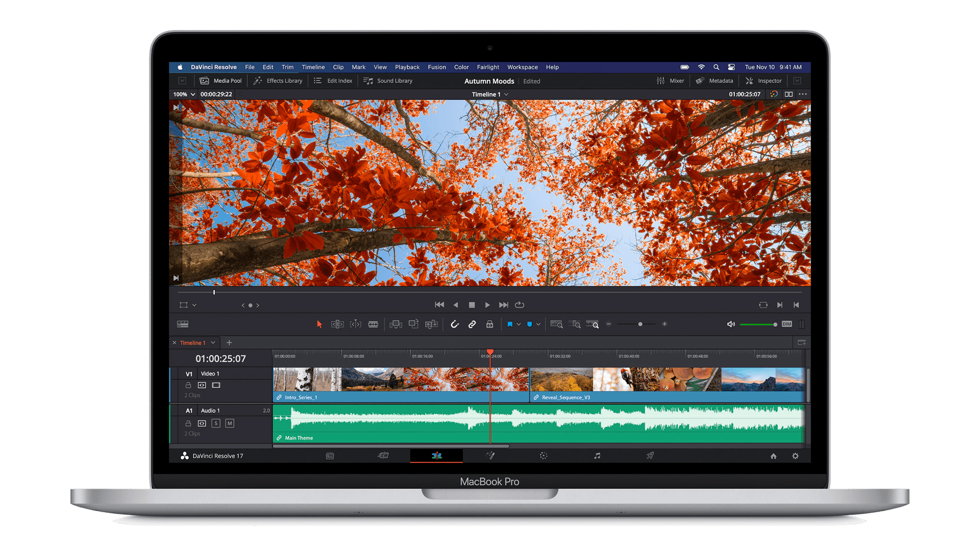Select the Blade edit tool
Screen dimensions: 980x551
[373, 324]
